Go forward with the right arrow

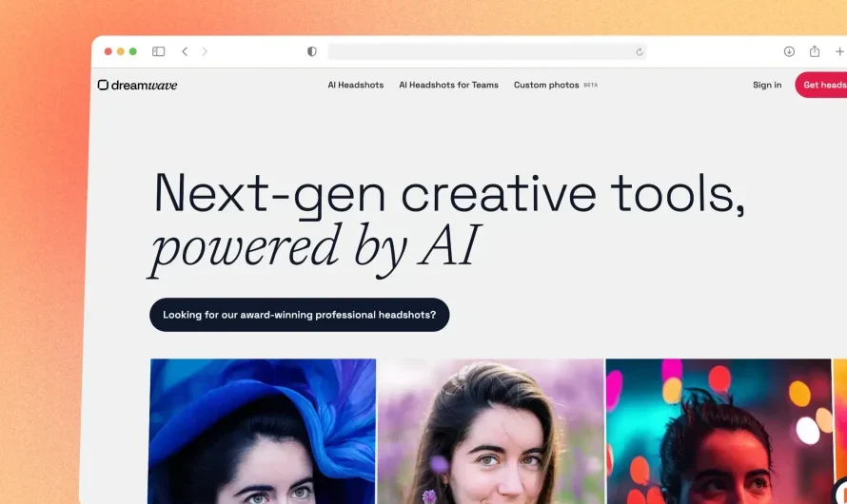205,51
